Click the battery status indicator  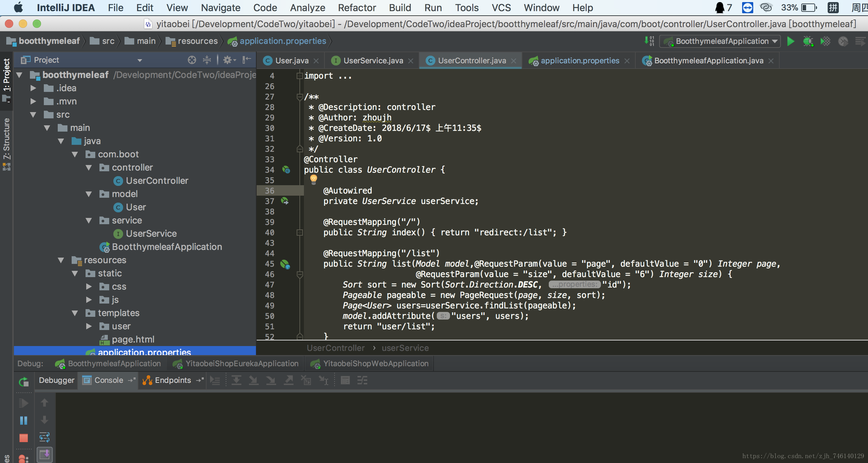point(799,8)
